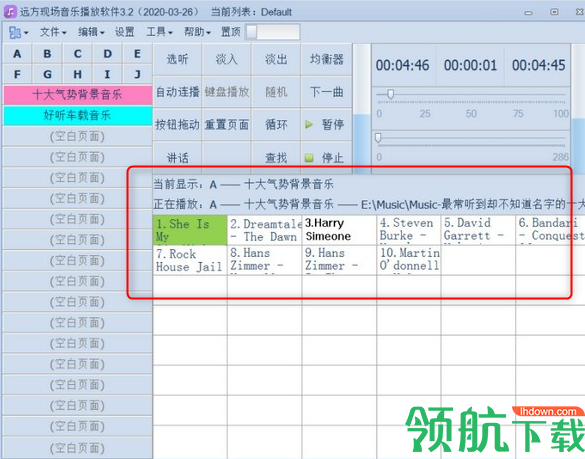Switch to page group A
The image size is (585, 459).
[17, 54]
